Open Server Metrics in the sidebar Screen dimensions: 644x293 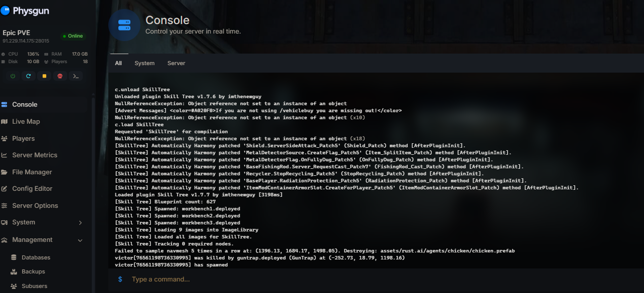(x=35, y=155)
